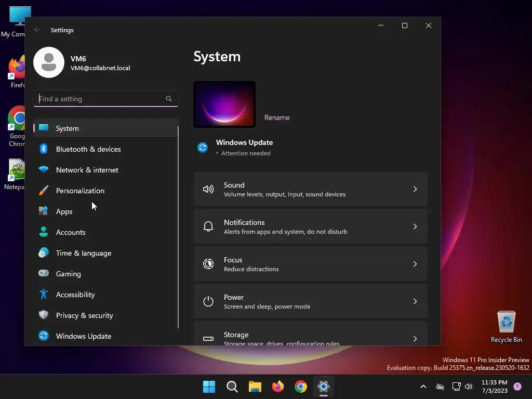
Task: Click the Accounts person icon
Action: click(x=44, y=232)
